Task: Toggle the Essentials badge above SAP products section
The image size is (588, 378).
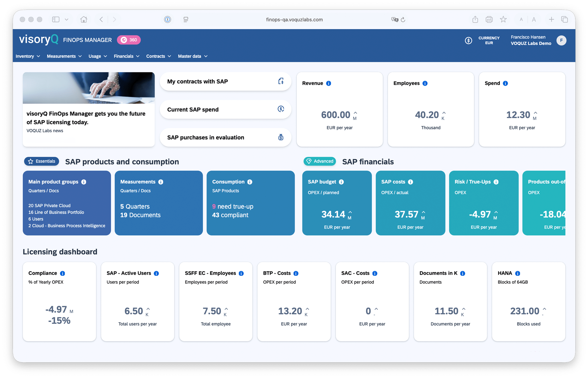Action: coord(41,161)
